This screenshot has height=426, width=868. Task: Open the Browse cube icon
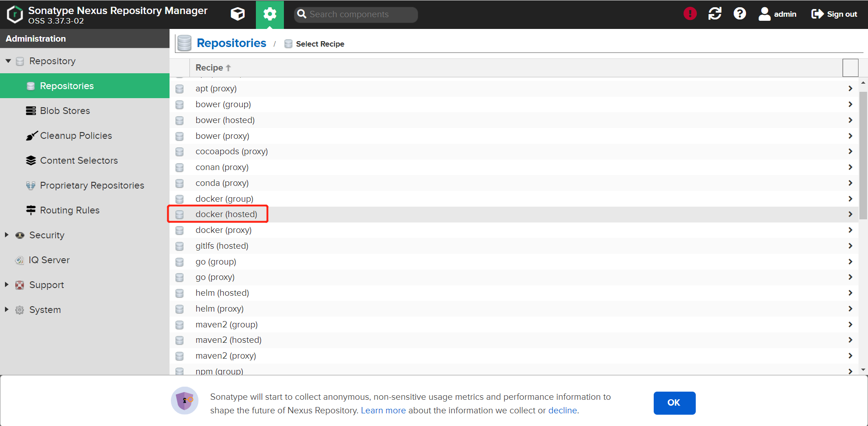pyautogui.click(x=238, y=14)
